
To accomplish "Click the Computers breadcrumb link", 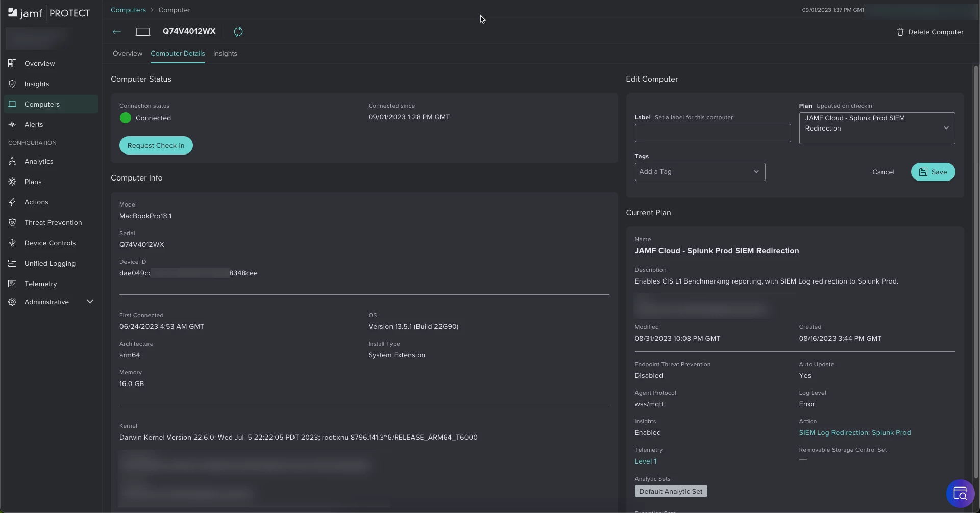I will pos(128,10).
